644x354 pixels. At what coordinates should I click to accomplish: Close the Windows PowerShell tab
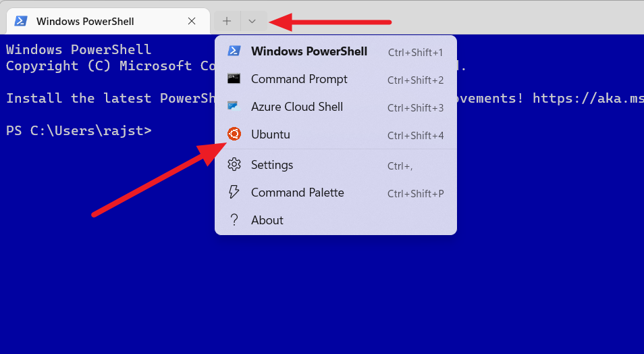(x=192, y=21)
